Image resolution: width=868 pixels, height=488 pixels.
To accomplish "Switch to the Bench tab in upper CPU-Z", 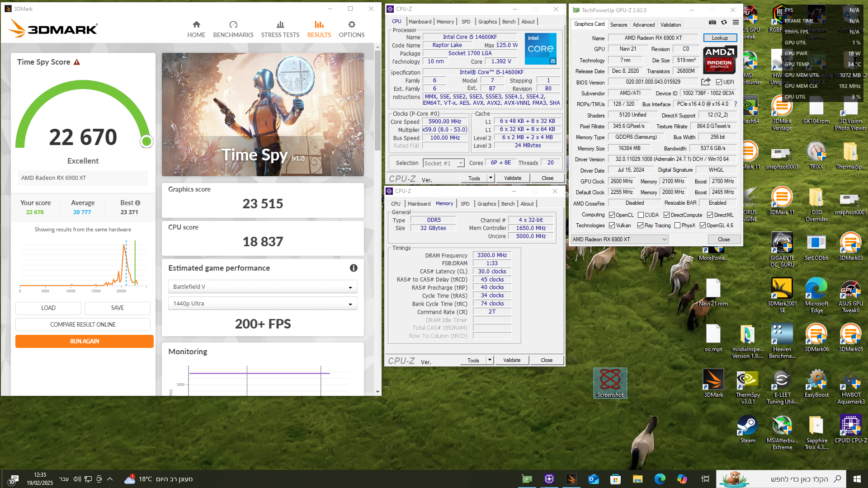I will pyautogui.click(x=509, y=22).
